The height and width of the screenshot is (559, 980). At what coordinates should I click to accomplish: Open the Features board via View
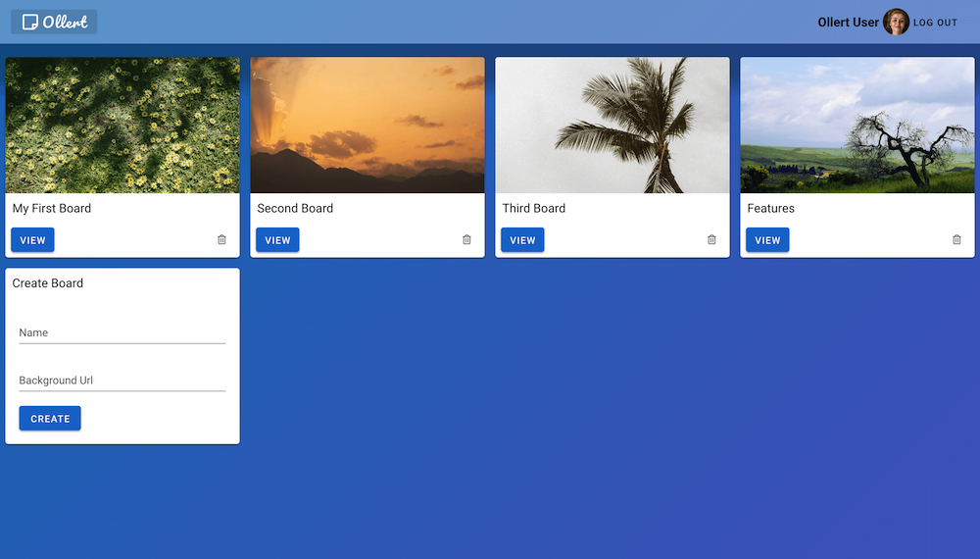[767, 240]
